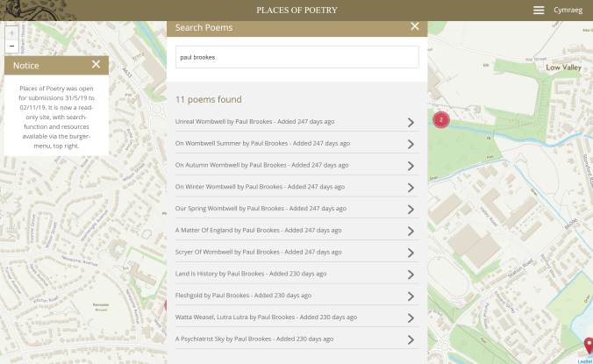This screenshot has height=364, width=593.
Task: Switch language to Cymraeg
Action: (x=568, y=11)
